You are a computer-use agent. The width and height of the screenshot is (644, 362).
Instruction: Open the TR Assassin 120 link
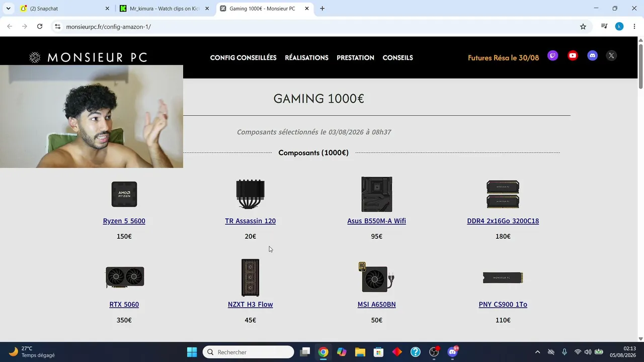[x=251, y=221]
